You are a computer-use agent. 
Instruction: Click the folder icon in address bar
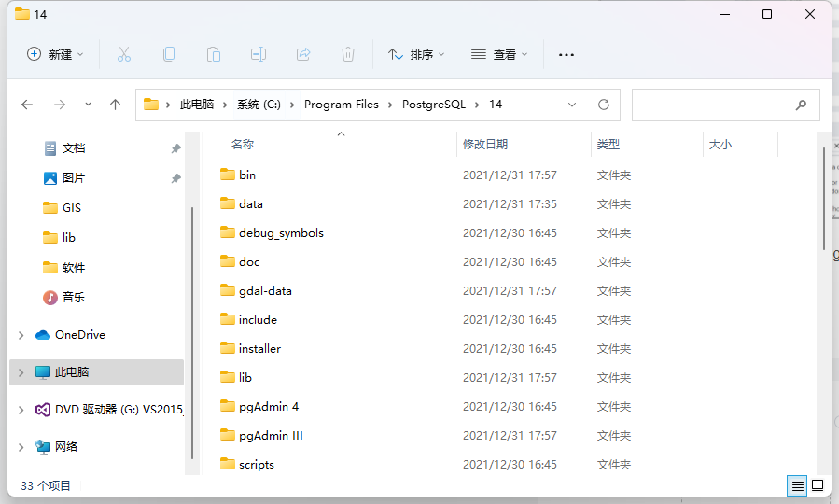[151, 105]
